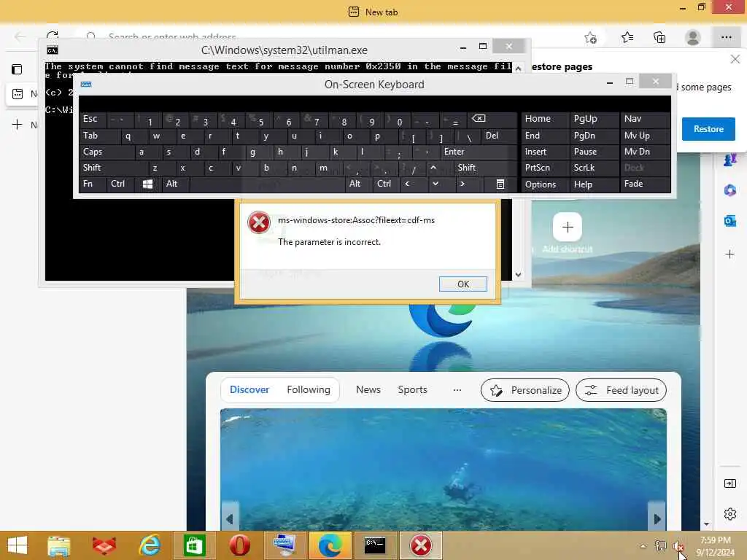747x560 pixels.
Task: Click the Windows logo key on the On-Screen Keyboard
Action: 147,184
